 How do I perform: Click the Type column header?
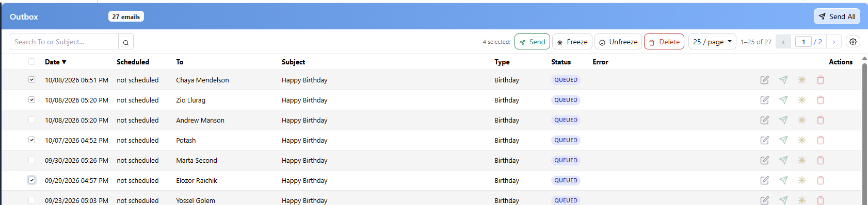[x=502, y=62]
